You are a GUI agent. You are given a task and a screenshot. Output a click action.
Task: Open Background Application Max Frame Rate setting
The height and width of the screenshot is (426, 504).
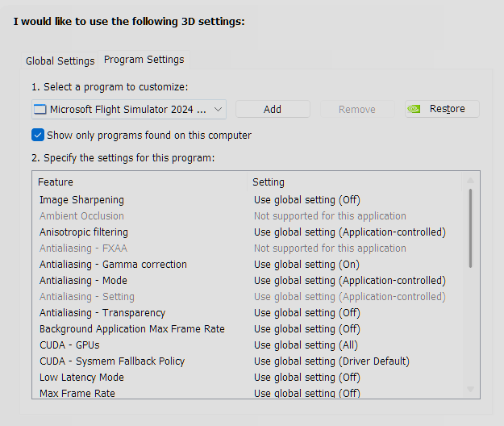[356, 329]
